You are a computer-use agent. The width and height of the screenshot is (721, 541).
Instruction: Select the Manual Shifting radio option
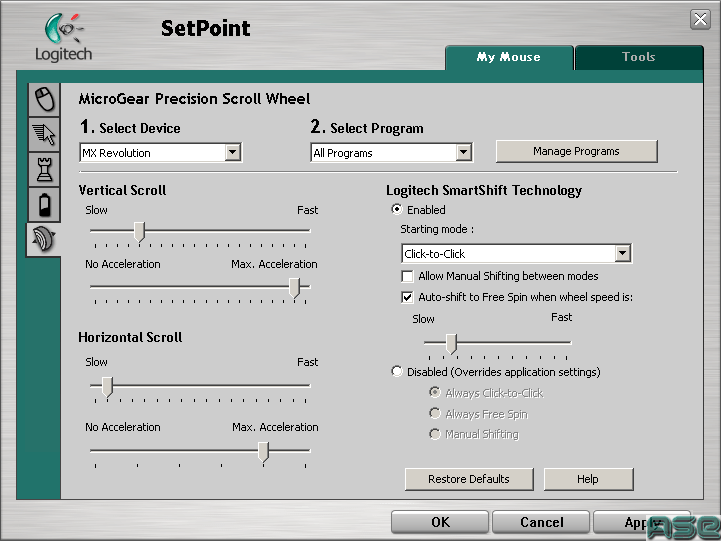click(x=435, y=433)
